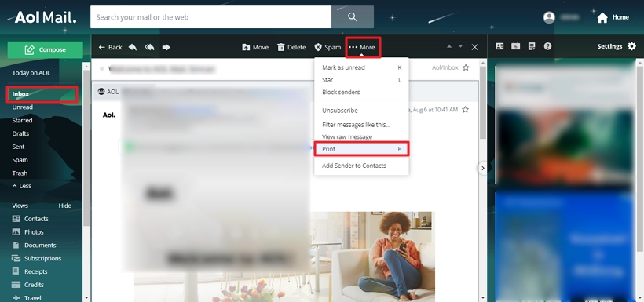
Task: Open the Spam folder
Action: (20, 160)
